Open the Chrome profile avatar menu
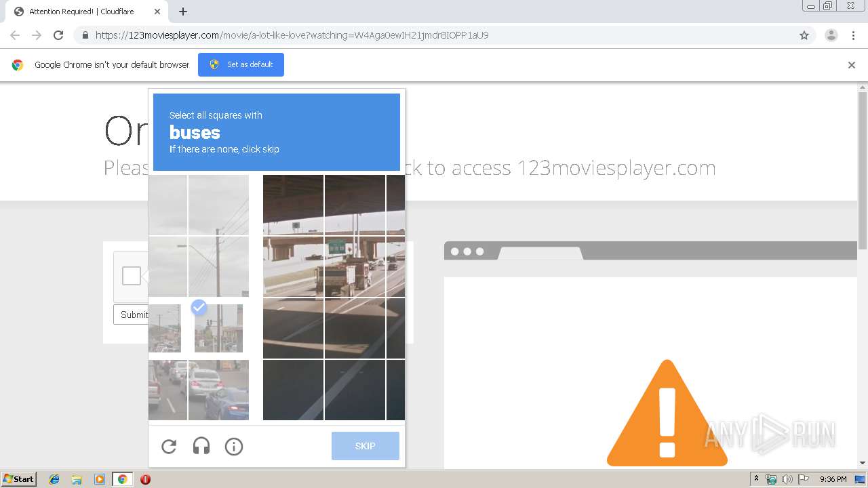 point(831,35)
